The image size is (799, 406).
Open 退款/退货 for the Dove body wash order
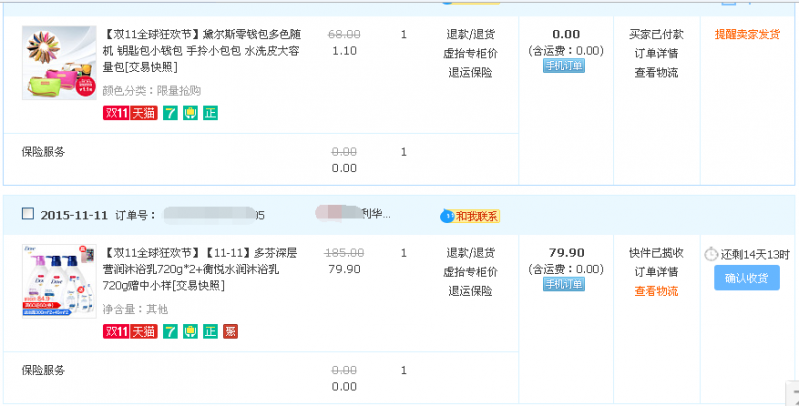pyautogui.click(x=470, y=252)
